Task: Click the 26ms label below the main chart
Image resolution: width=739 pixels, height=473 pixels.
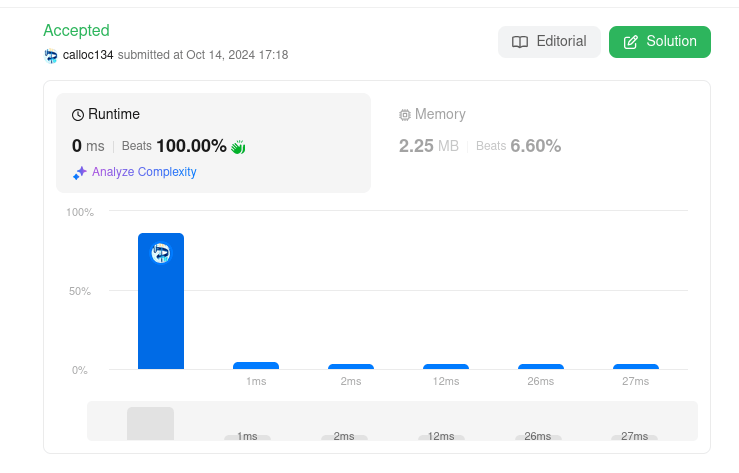Action: pyautogui.click(x=541, y=382)
